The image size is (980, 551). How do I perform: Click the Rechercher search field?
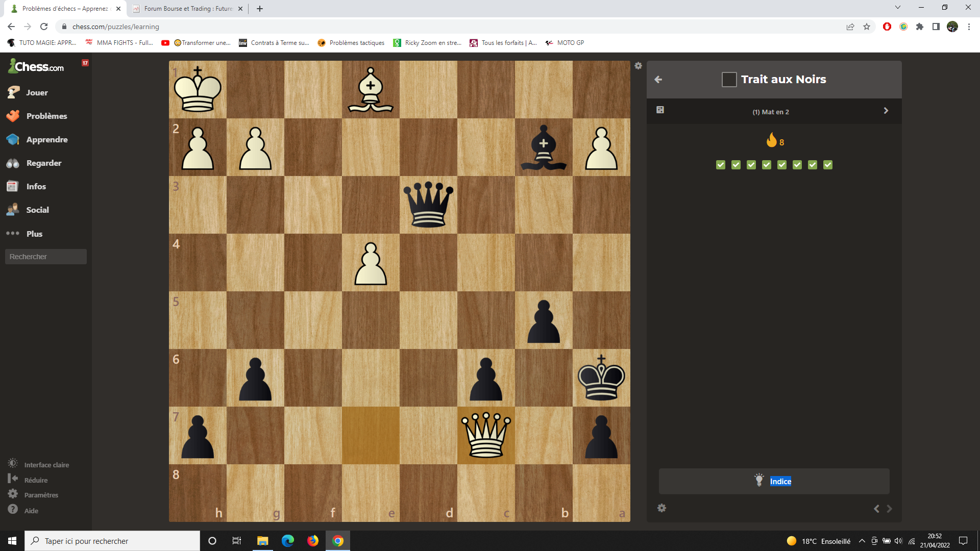[x=46, y=257]
